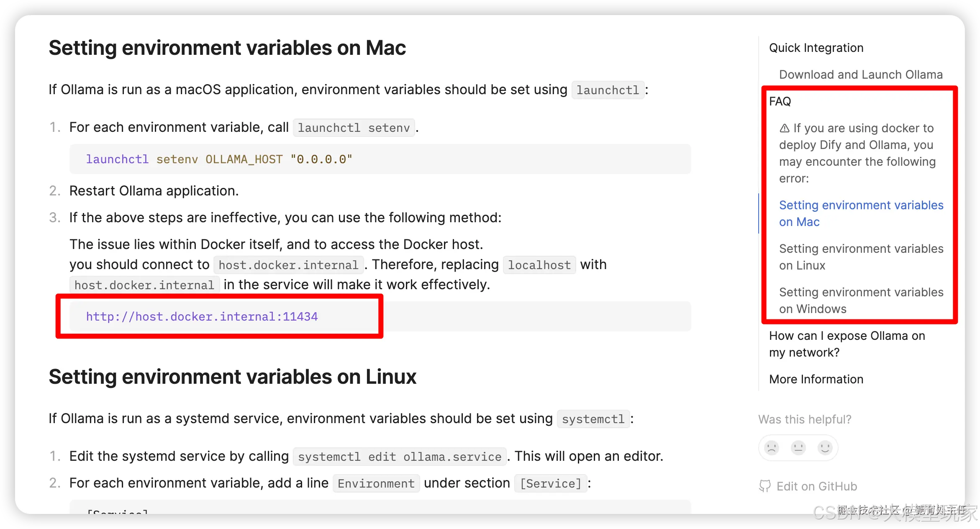The height and width of the screenshot is (529, 980).
Task: Click the systemctl edit ollama.service inline code
Action: click(400, 457)
